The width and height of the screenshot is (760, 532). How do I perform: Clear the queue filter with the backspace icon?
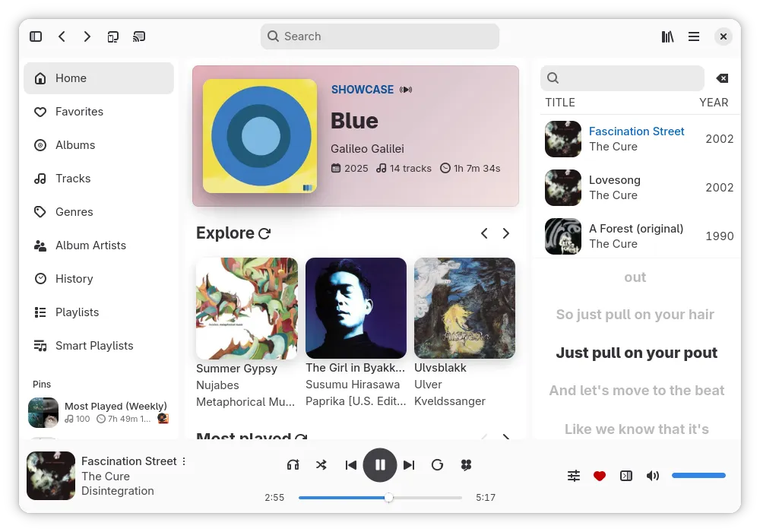(722, 78)
